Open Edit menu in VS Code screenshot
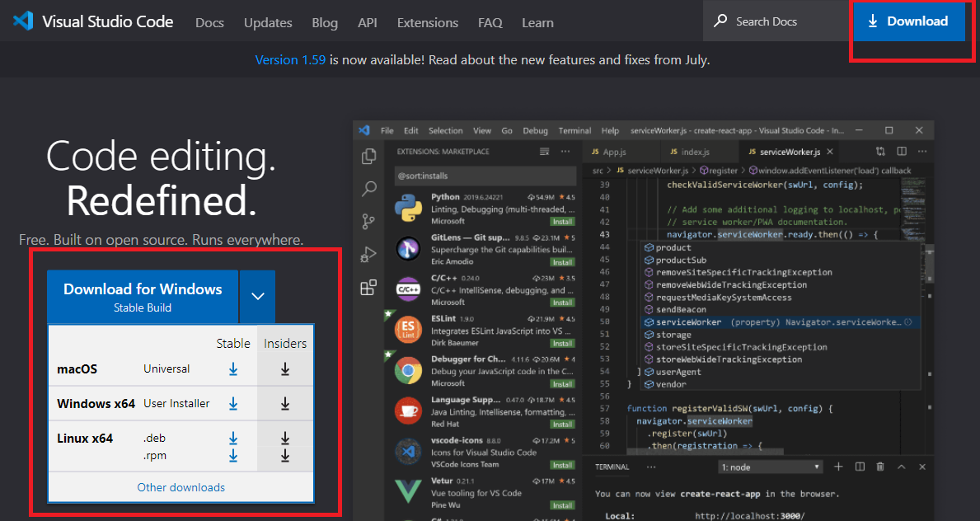Screen dimensions: 980x521 tap(410, 131)
